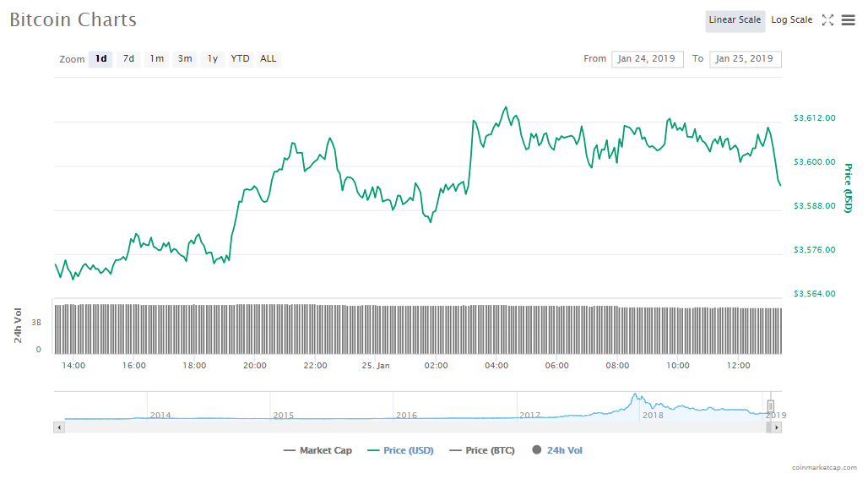Image resolution: width=868 pixels, height=479 pixels.
Task: Select Linear Scale option
Action: [735, 20]
